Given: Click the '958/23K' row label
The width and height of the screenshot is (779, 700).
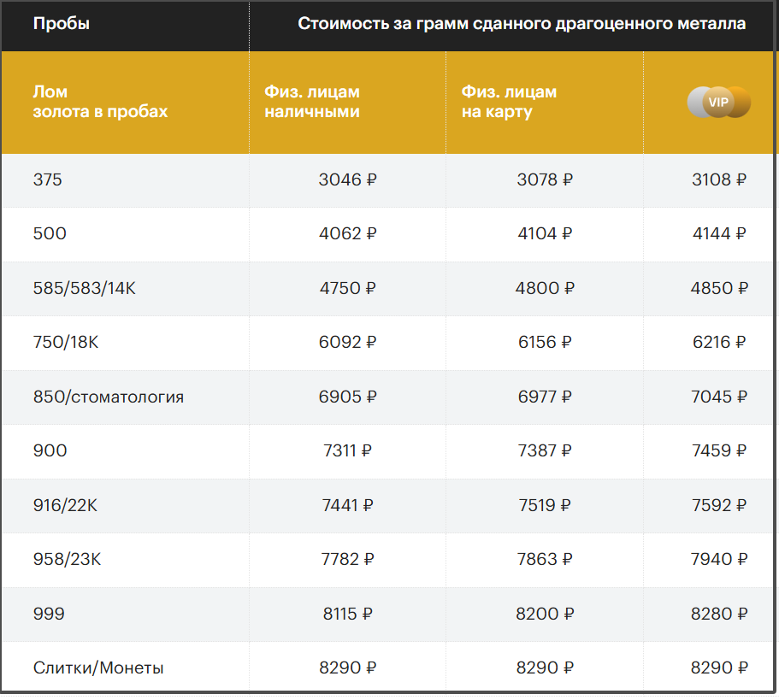Looking at the screenshot, I should click(67, 560).
